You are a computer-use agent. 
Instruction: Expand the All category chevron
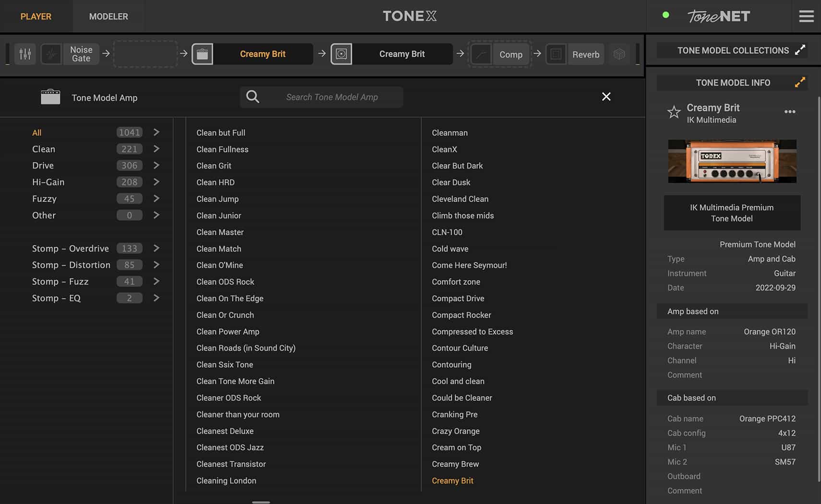(x=156, y=132)
